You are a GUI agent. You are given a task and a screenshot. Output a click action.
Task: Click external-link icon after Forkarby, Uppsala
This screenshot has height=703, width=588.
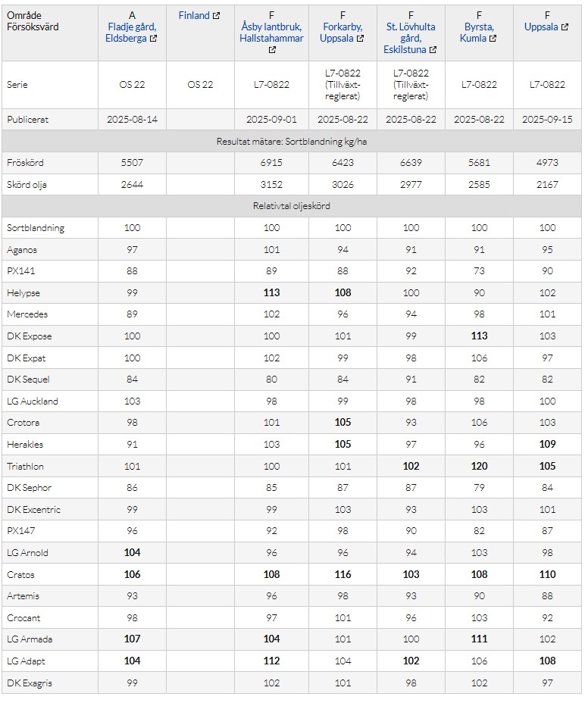point(360,39)
